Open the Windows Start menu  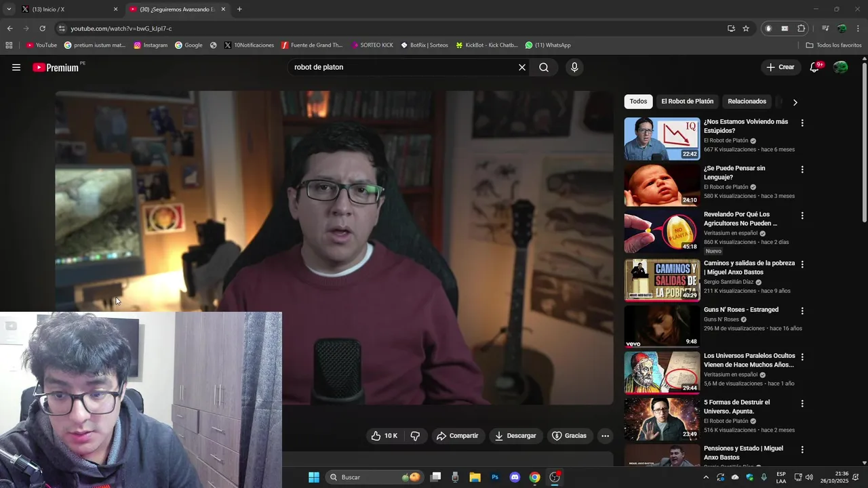coord(314,477)
